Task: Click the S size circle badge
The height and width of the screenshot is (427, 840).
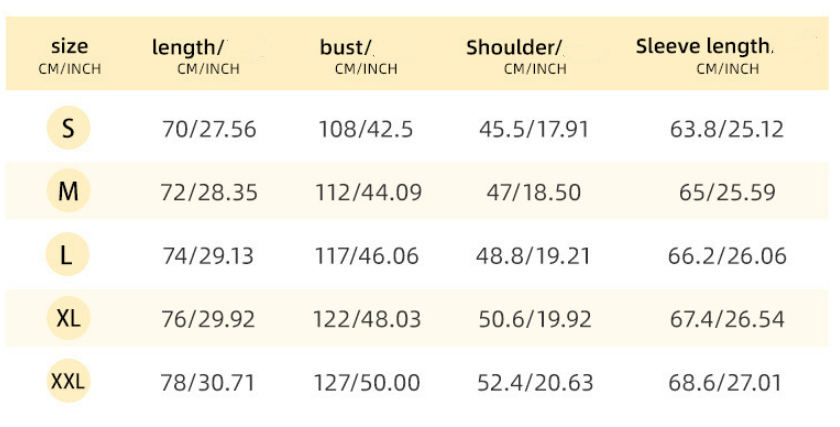Action: tap(68, 128)
